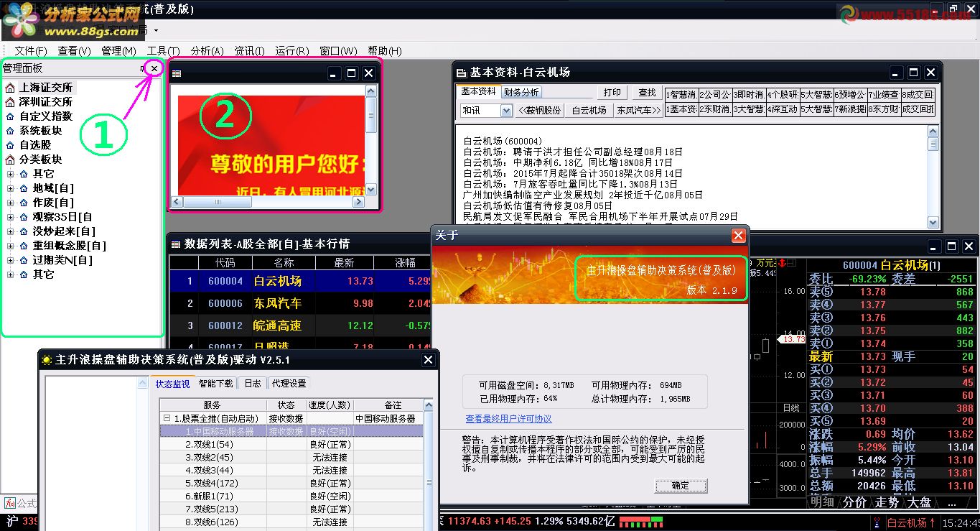Switch to 智能下载 tab in driver window
Viewport: 980px width, 531px height.
[x=215, y=384]
